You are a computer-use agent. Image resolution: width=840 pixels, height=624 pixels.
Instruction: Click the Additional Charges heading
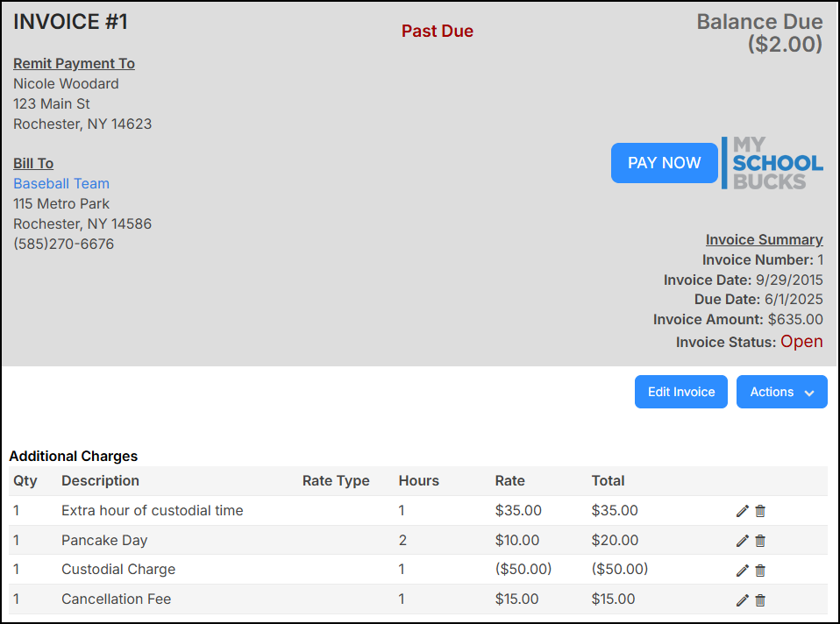(x=74, y=456)
